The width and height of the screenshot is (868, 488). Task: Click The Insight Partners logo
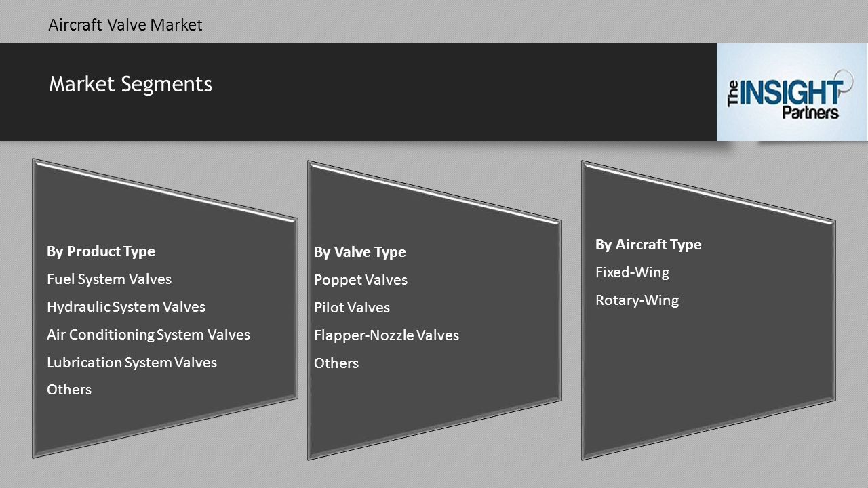[x=791, y=92]
